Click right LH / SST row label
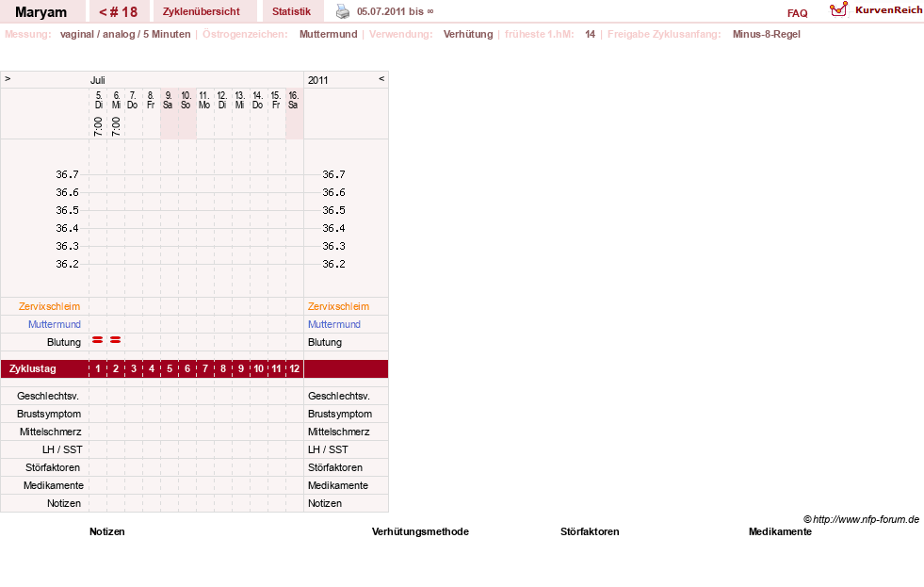 328,449
